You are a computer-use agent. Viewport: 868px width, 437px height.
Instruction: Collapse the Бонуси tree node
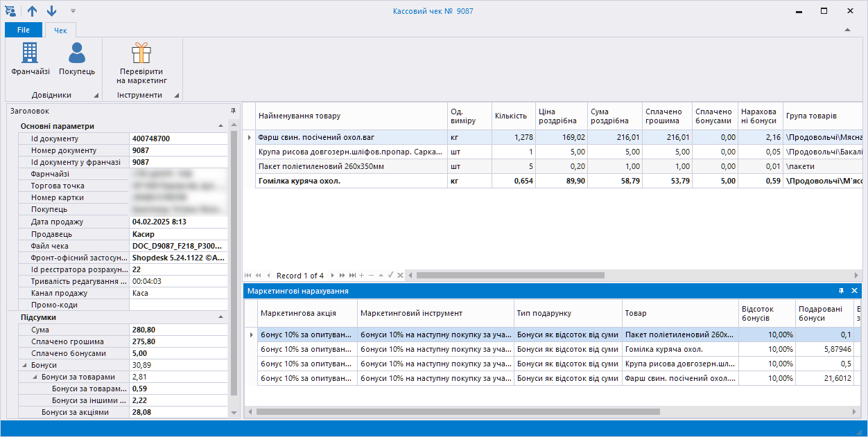pos(25,365)
